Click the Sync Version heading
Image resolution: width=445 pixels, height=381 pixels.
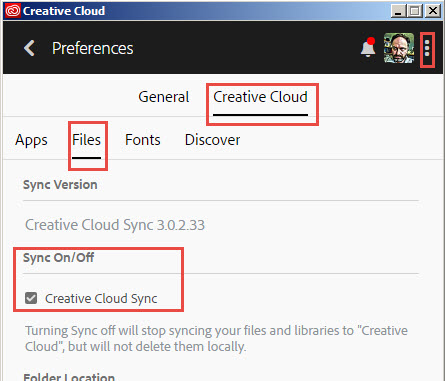pyautogui.click(x=60, y=185)
